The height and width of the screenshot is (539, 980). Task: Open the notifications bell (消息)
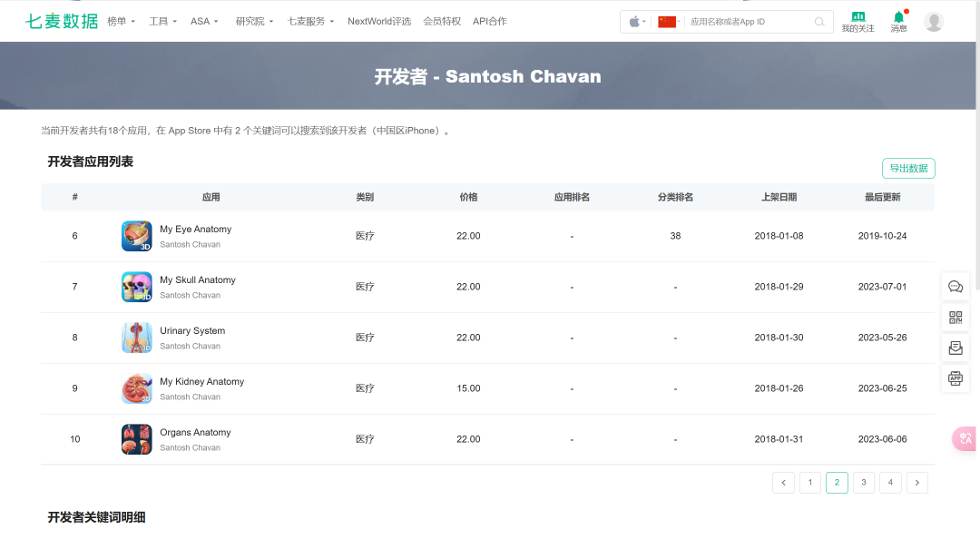pyautogui.click(x=898, y=22)
